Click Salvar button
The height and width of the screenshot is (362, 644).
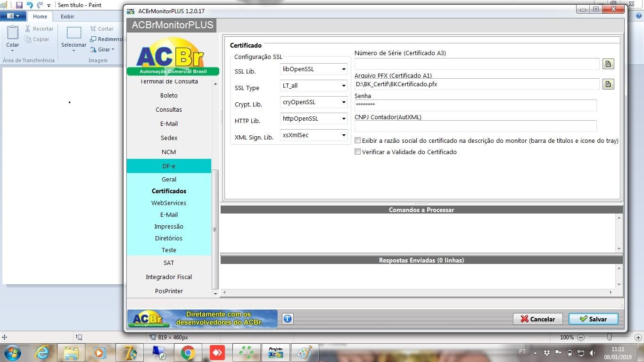tap(593, 319)
